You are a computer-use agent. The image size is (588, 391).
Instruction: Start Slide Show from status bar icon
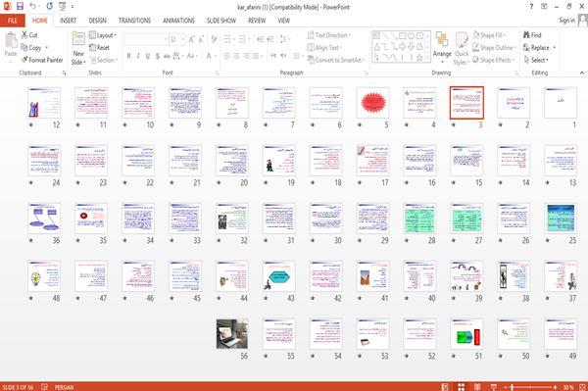[x=494, y=387]
